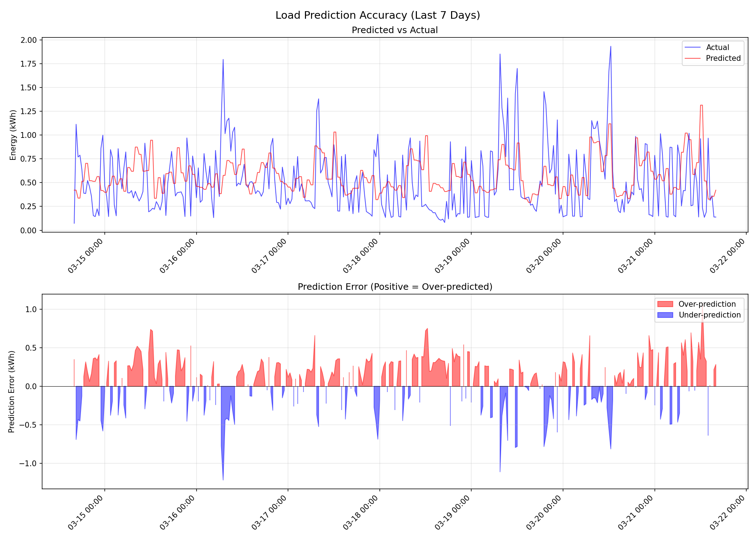
Task: Click the 03-18 00:00 tick, top chart
Action: click(361, 256)
